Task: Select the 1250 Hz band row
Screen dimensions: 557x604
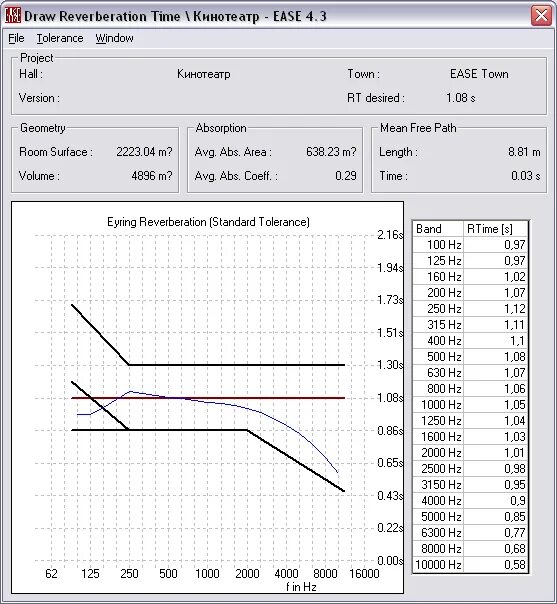Action: [x=470, y=421]
